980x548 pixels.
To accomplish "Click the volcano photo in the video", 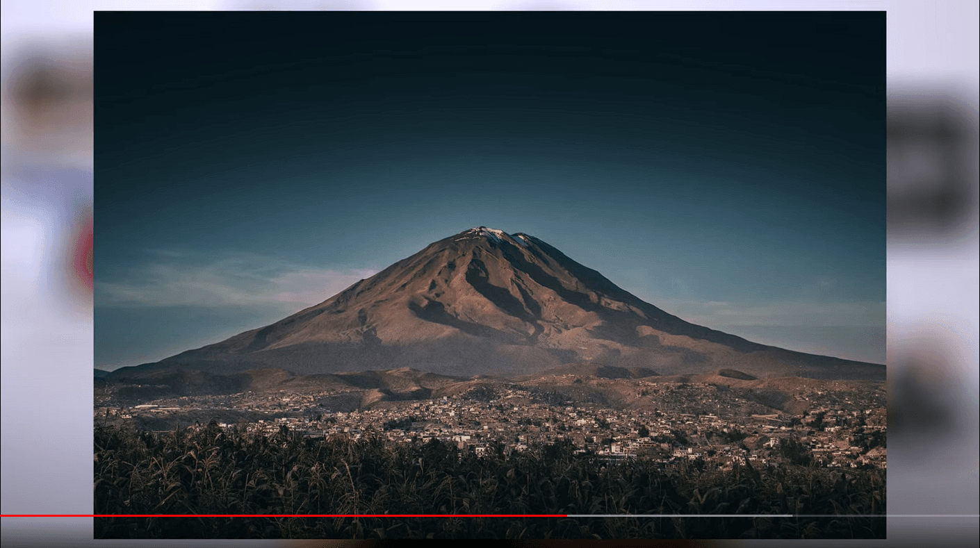I will tap(490, 274).
